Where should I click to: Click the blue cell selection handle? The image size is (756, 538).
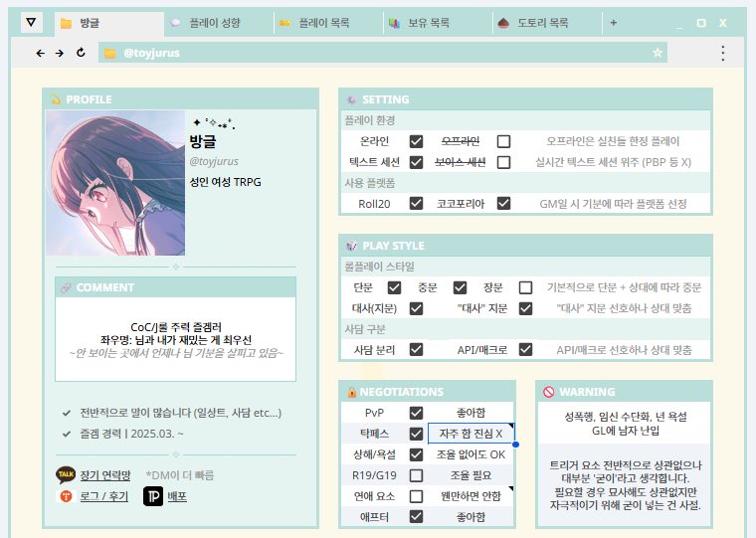[515, 444]
